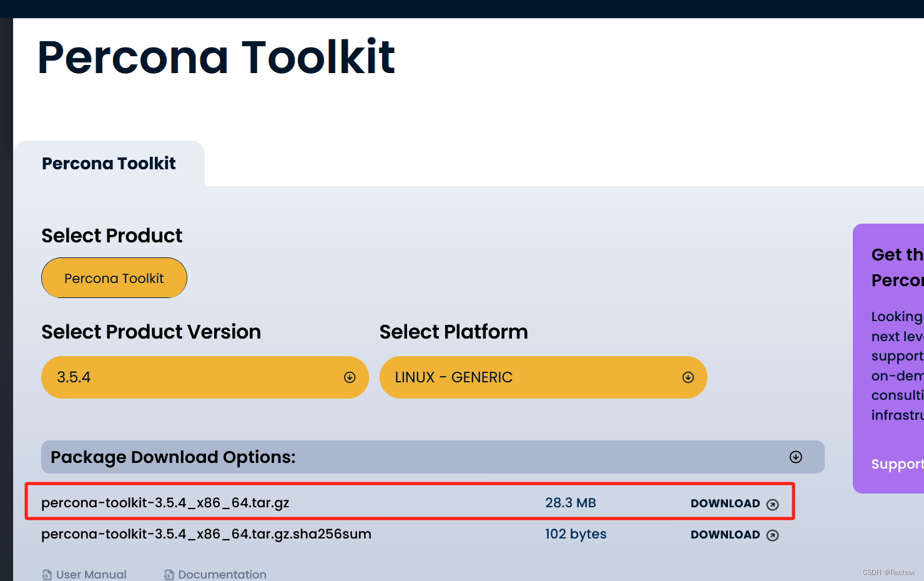The height and width of the screenshot is (581, 924).
Task: Click the percona-toolkit-3.5.4_x86_64.tar.gz.sha256sum file name
Action: (206, 534)
